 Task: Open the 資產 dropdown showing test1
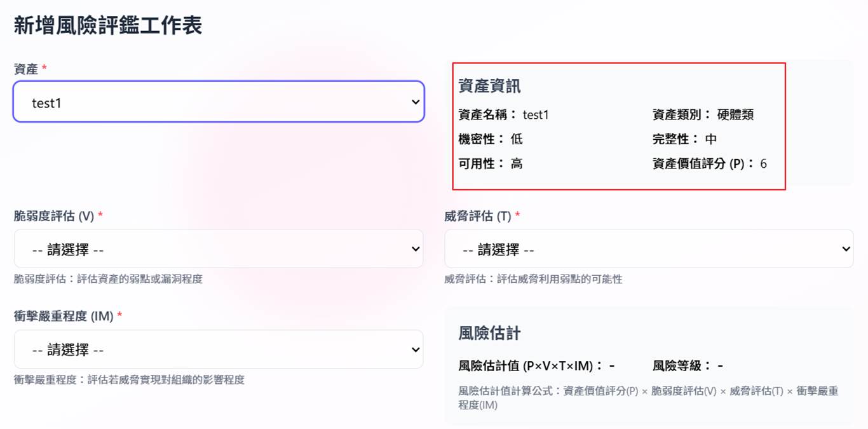click(x=218, y=102)
